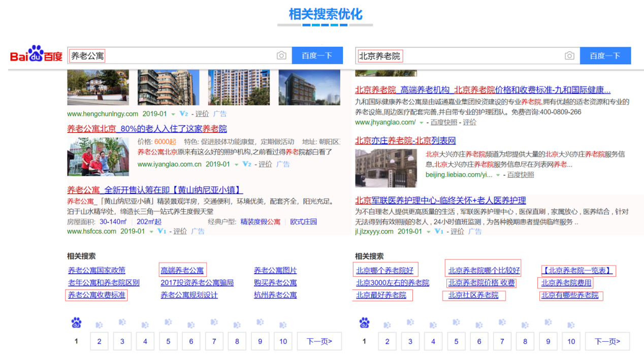Click the building photo in the 北京亦庄养老院 result

point(385,168)
